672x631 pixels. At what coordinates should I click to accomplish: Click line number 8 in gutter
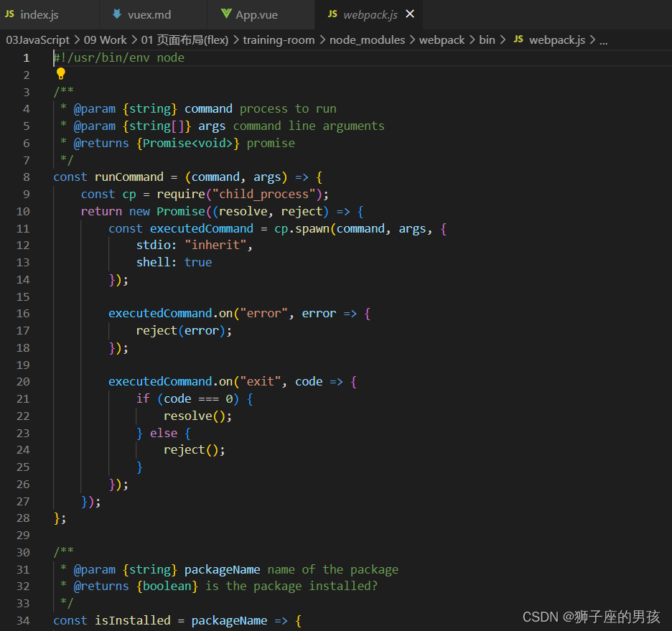pyautogui.click(x=26, y=177)
